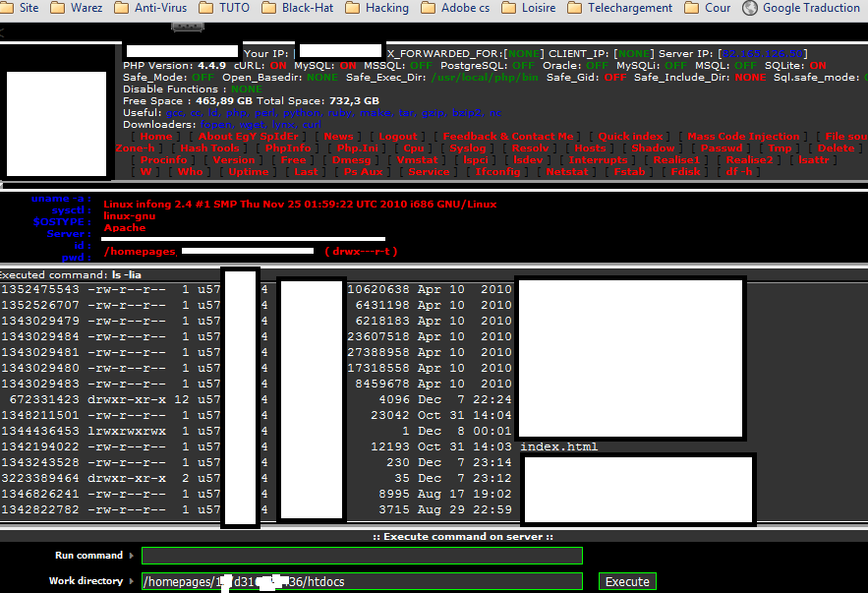
Task: Click the W link
Action: (145, 172)
